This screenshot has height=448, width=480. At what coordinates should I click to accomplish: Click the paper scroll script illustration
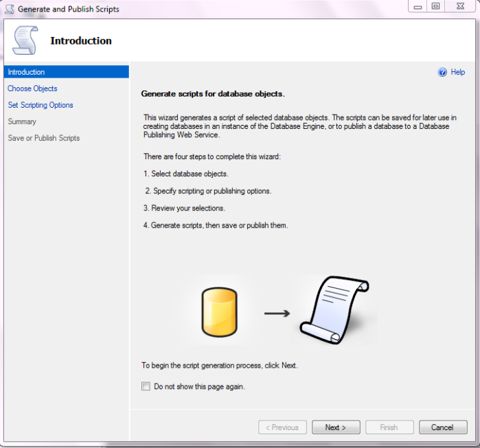click(334, 309)
